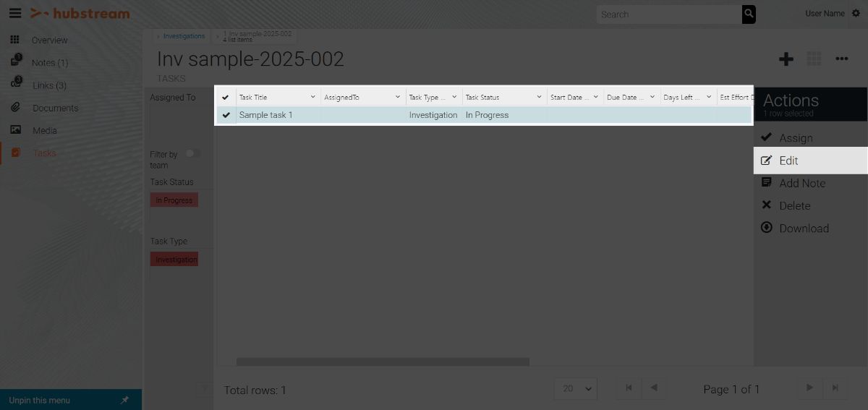This screenshot has height=410, width=868.
Task: Open the Task Type column dropdown
Action: coord(455,97)
